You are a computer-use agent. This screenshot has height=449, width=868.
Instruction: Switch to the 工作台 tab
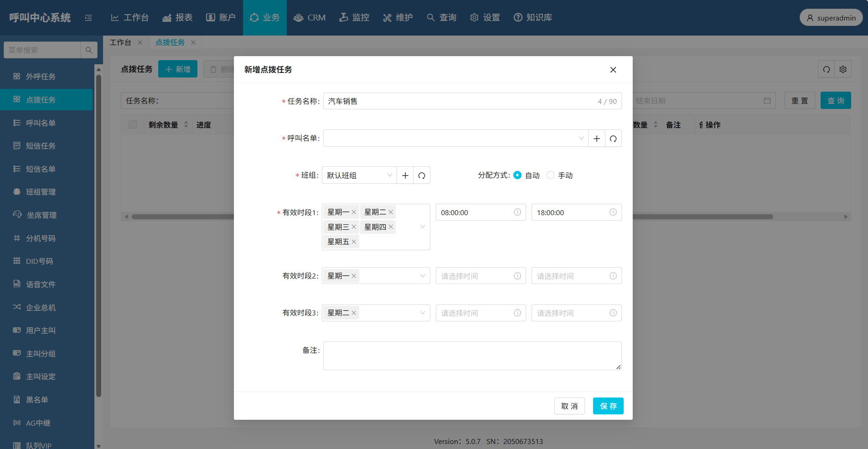pyautogui.click(x=120, y=42)
